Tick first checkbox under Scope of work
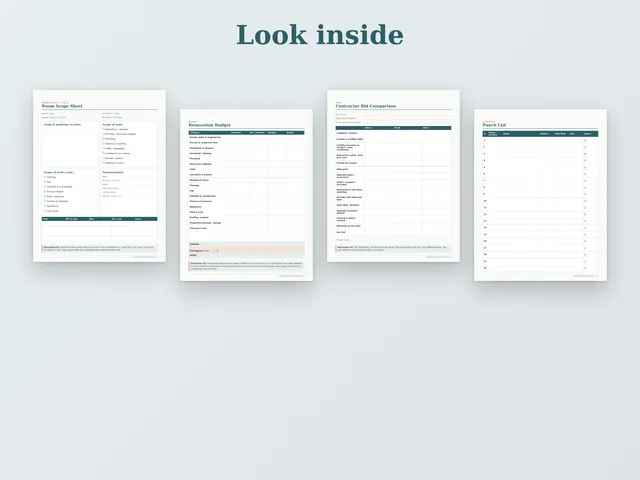The width and height of the screenshot is (640, 480). (x=104, y=129)
